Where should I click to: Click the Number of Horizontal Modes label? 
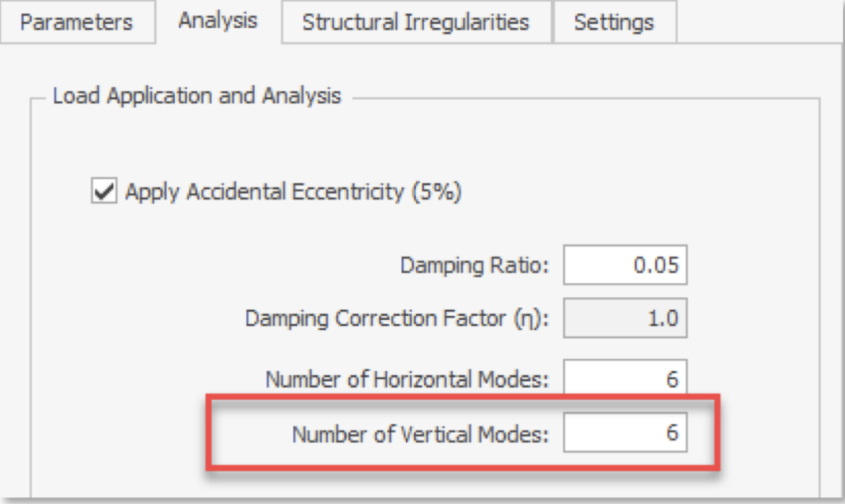pos(407,379)
